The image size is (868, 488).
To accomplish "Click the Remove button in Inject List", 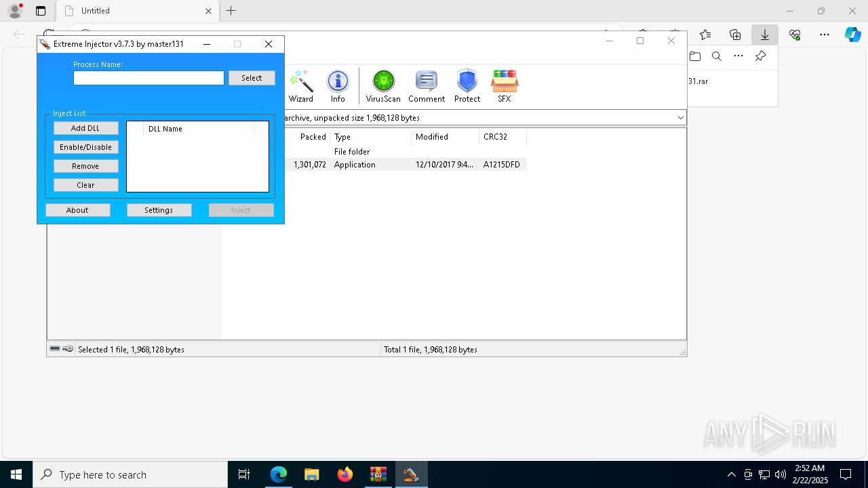I will pyautogui.click(x=85, y=166).
